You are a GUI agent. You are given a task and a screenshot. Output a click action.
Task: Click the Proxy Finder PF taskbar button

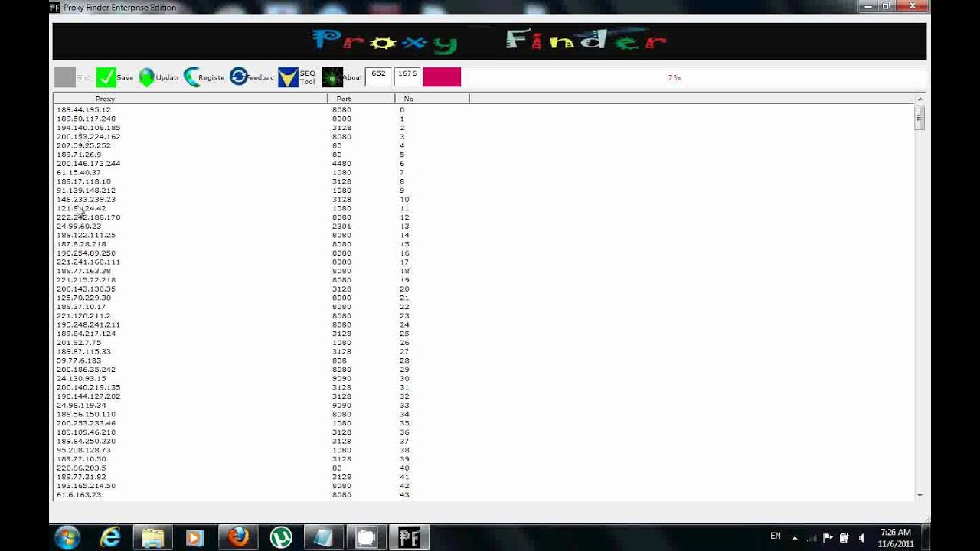point(409,538)
